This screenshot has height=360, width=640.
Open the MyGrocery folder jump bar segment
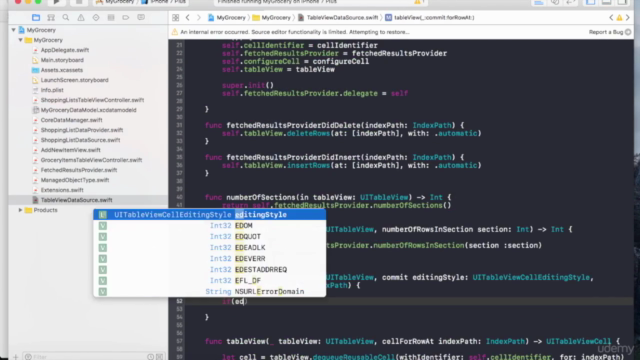(x=271, y=18)
